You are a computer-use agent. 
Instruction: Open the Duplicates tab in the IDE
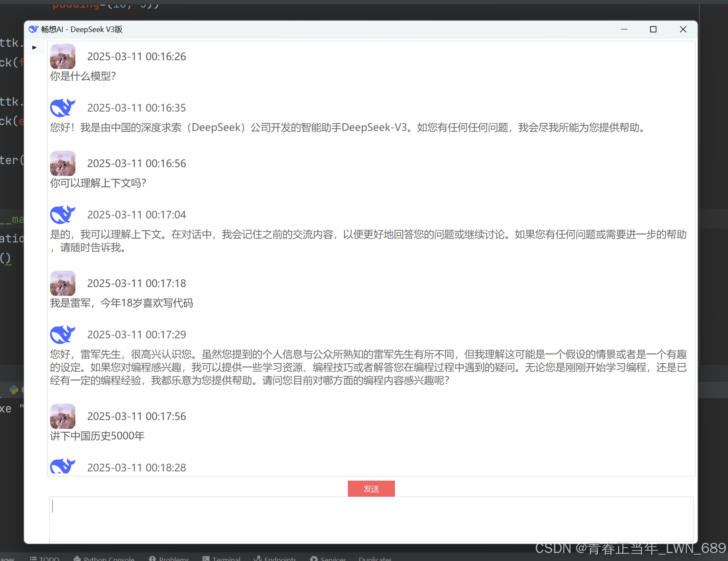pos(375,558)
